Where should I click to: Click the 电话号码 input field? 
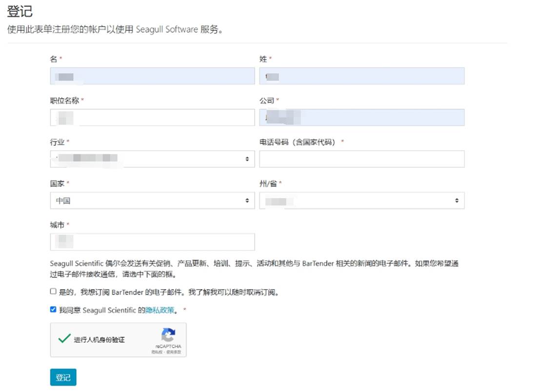(361, 159)
